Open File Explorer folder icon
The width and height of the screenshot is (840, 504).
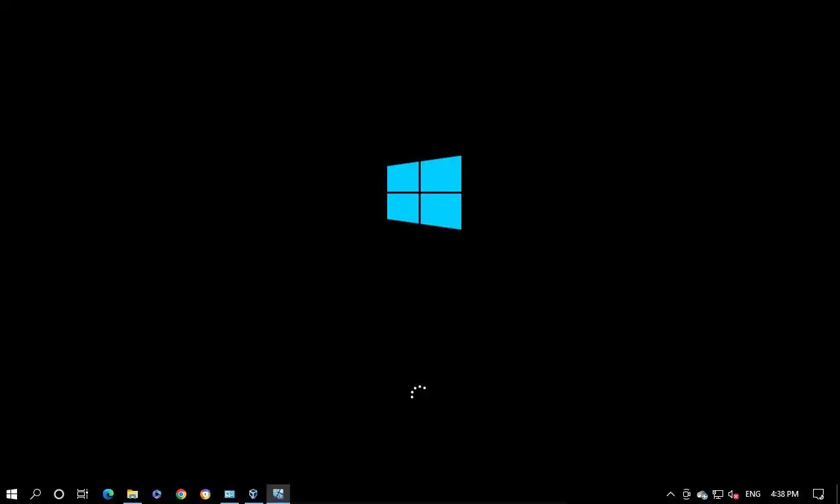[x=133, y=494]
